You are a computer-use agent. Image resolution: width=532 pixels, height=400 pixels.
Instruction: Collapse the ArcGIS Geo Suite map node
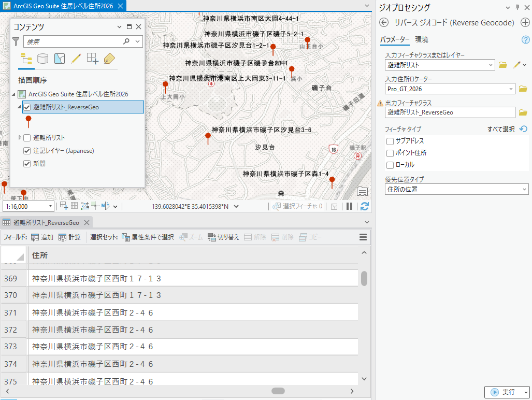click(x=13, y=94)
